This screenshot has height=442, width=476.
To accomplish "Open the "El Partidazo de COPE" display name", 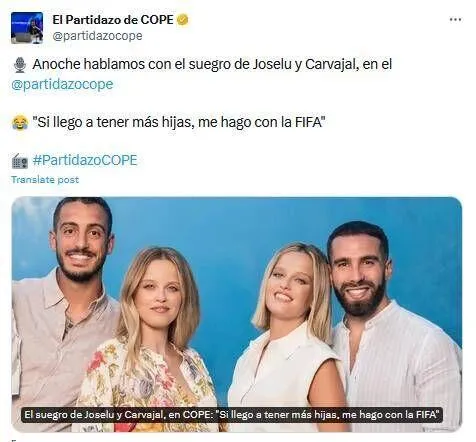I will [113, 20].
